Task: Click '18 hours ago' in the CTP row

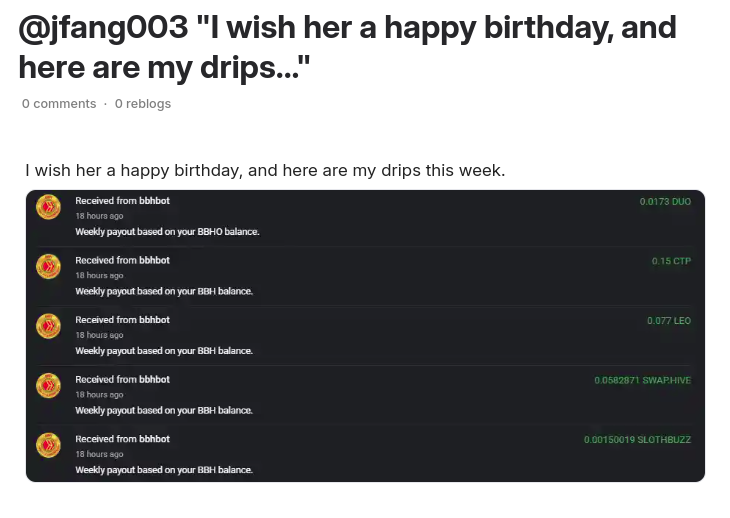Action: click(99, 276)
